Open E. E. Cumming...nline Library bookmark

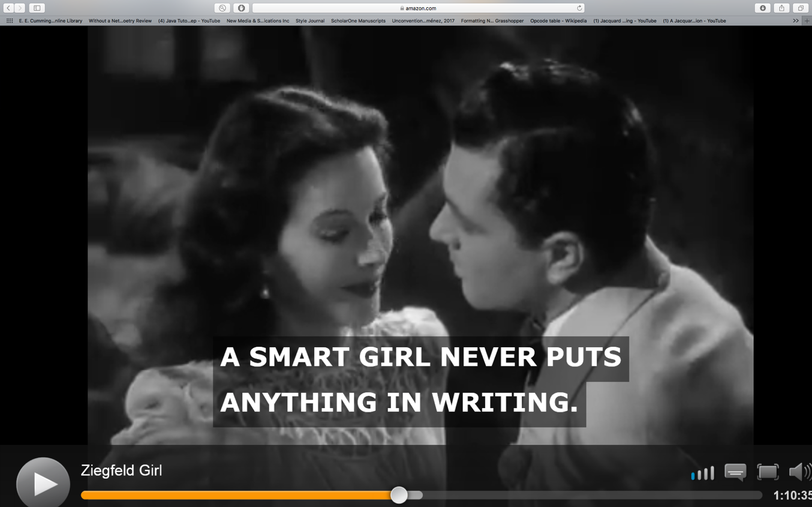click(x=50, y=21)
